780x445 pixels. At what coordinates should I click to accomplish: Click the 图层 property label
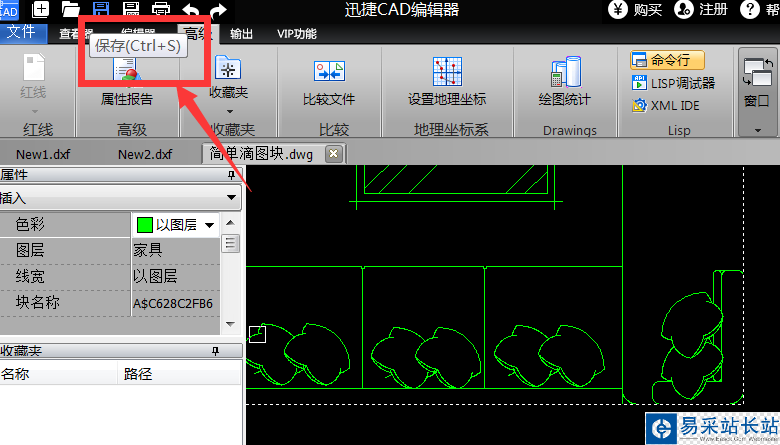pyautogui.click(x=30, y=251)
